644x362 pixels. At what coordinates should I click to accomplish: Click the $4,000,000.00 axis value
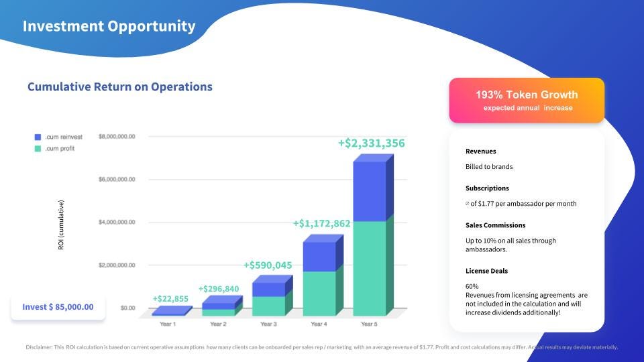tap(117, 222)
